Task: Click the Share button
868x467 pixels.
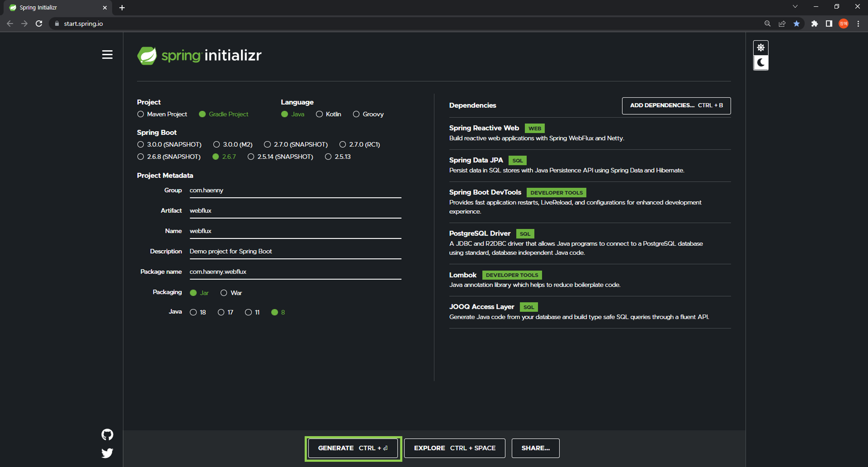Action: [x=536, y=448]
